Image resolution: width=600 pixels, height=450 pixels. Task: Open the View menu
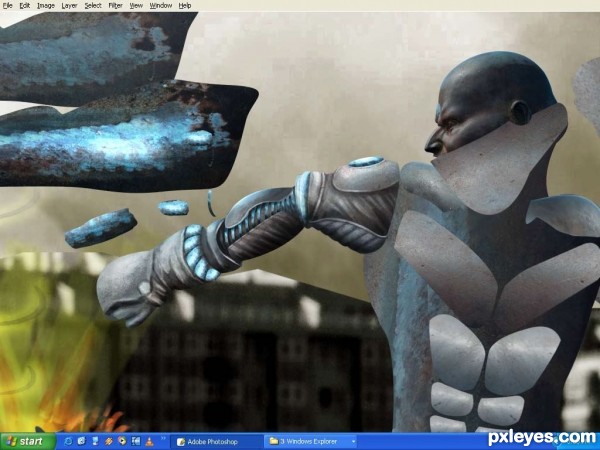(x=136, y=5)
